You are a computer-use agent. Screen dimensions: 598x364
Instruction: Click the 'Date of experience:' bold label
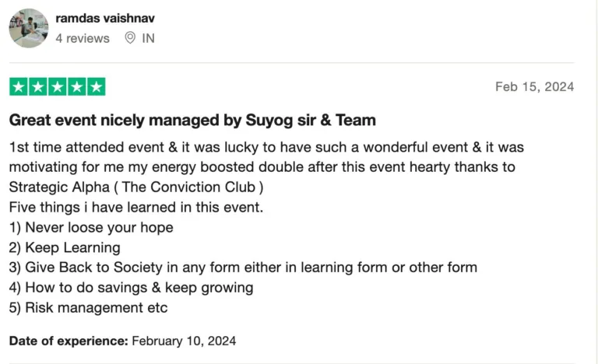(69, 341)
